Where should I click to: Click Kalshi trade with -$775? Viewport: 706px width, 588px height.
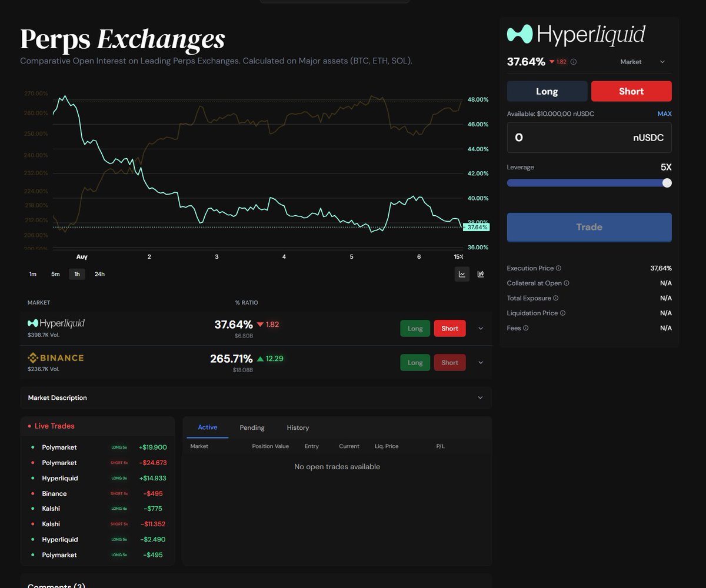point(98,509)
